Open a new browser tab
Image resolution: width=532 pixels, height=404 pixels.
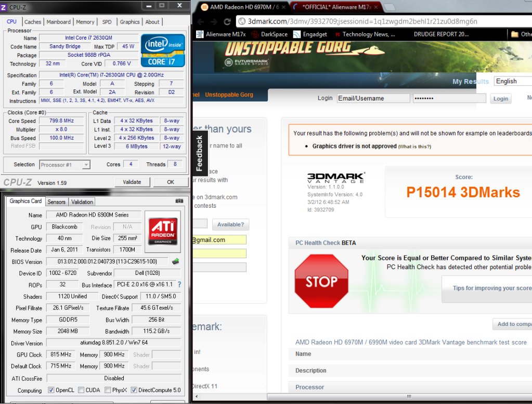[x=390, y=7]
